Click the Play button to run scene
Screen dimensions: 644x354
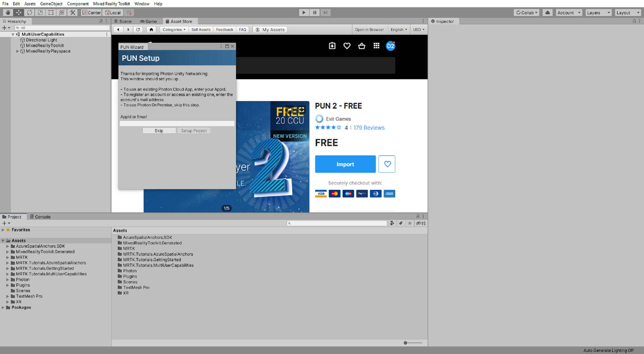click(x=304, y=12)
